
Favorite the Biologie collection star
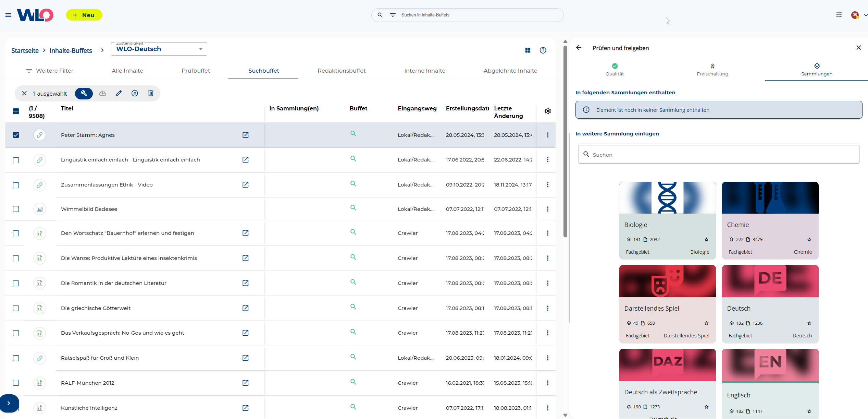pyautogui.click(x=706, y=240)
